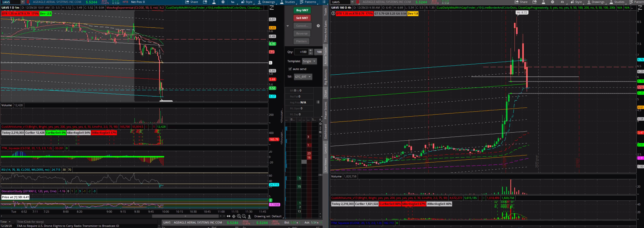Image resolution: width=644 pixels, height=228 pixels.
Task: Open the Share menu in left chart
Action: (192, 2)
